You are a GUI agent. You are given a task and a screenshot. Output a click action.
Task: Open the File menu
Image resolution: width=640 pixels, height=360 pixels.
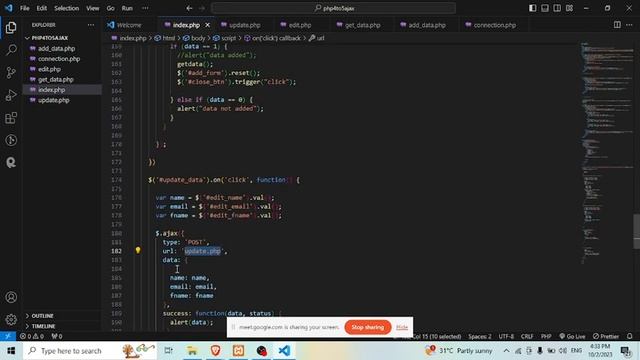coord(24,8)
